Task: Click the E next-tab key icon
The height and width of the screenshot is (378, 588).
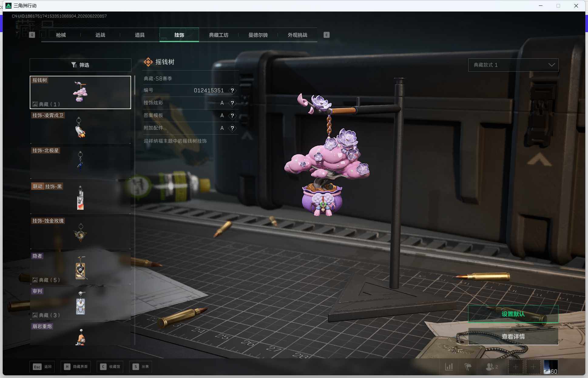Action: [x=326, y=35]
